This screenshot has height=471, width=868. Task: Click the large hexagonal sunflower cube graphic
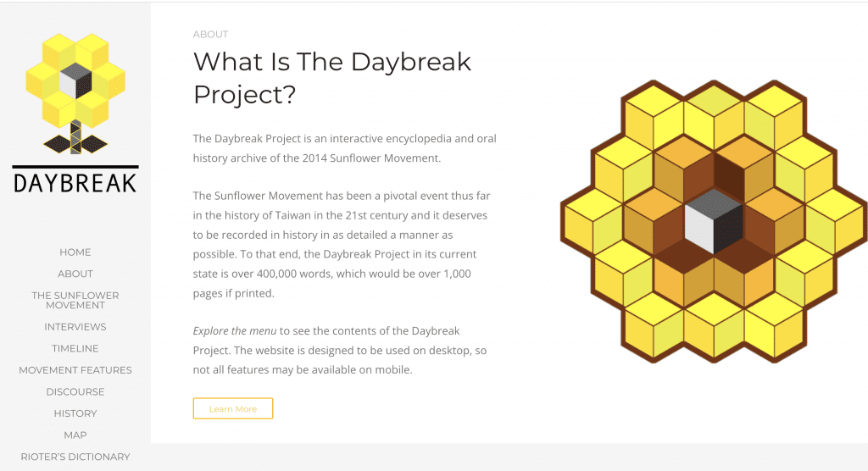pos(714,222)
